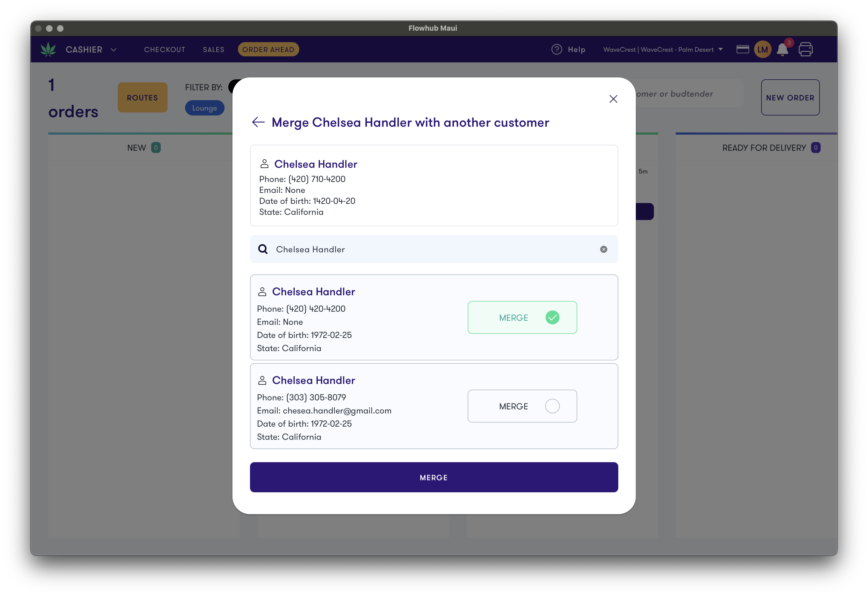Go back with the left arrow icon
The height and width of the screenshot is (596, 868).
258,122
